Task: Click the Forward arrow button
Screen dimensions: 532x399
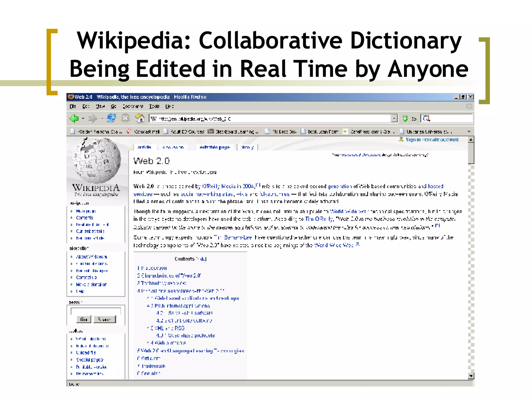Action: tap(92, 118)
